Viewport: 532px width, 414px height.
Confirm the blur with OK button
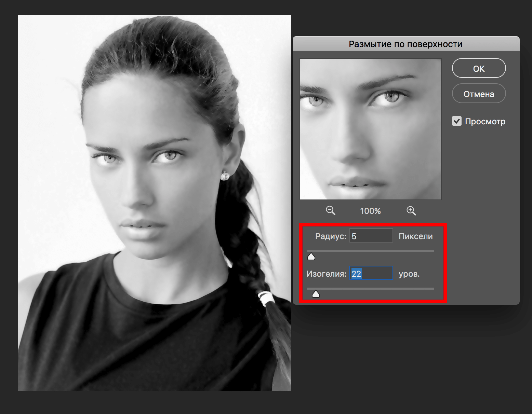[x=478, y=68]
